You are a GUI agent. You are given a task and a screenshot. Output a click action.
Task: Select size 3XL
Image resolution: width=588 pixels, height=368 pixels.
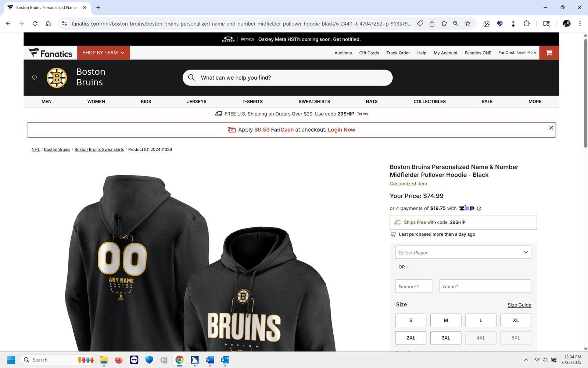point(446,338)
